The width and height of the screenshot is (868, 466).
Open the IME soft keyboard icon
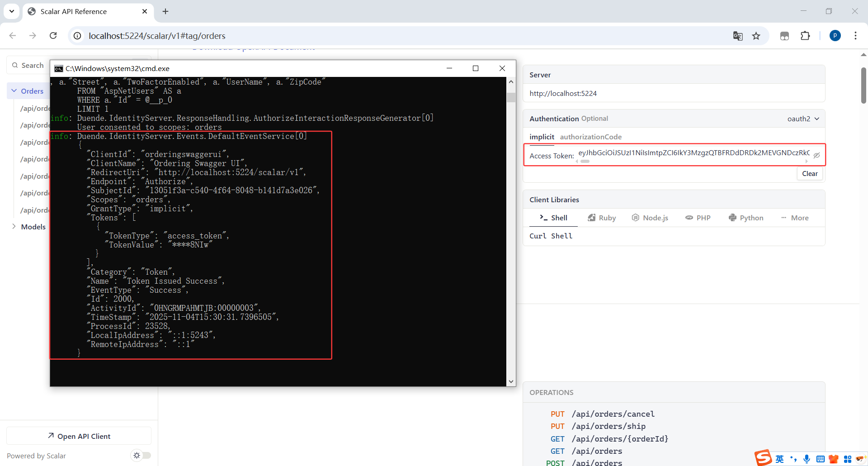click(x=821, y=459)
